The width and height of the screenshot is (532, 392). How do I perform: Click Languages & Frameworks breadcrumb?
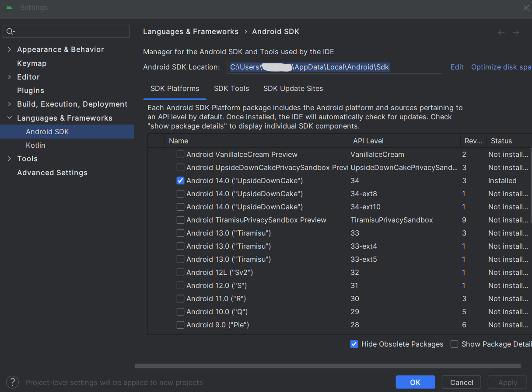pyautogui.click(x=191, y=31)
